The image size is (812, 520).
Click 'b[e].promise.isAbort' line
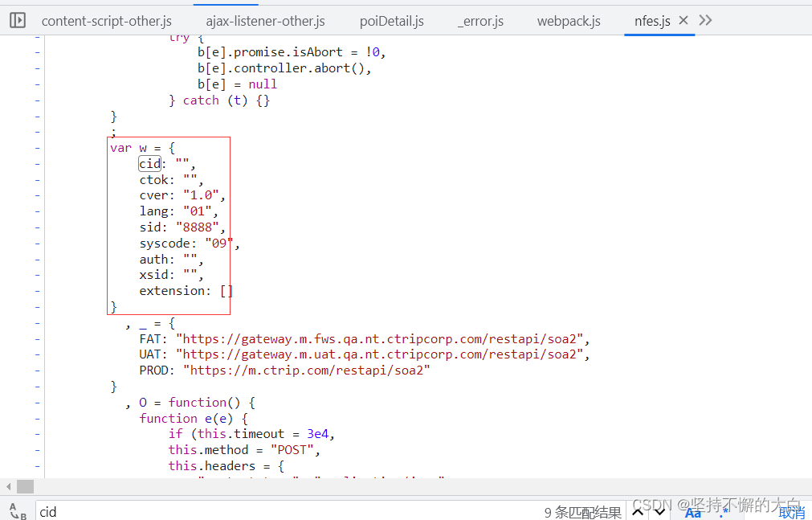(292, 52)
